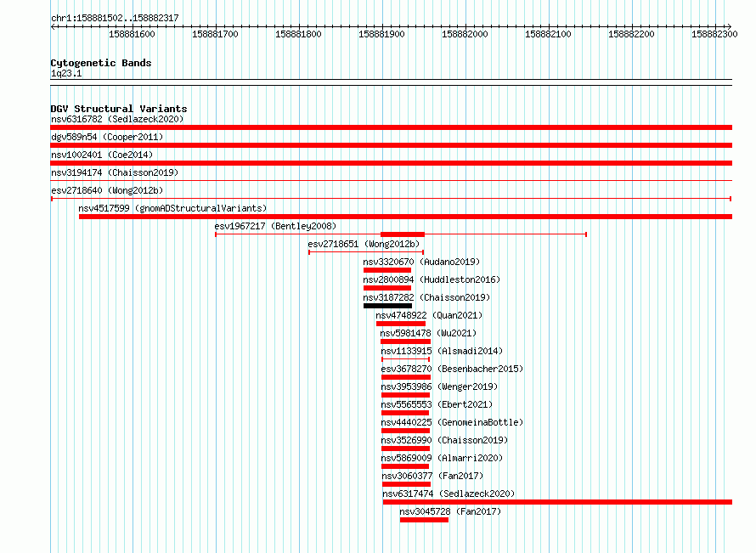756x553 pixels.
Task: Open nsv4517599 (gnomADStructuralVariants) label
Action: (x=172, y=208)
